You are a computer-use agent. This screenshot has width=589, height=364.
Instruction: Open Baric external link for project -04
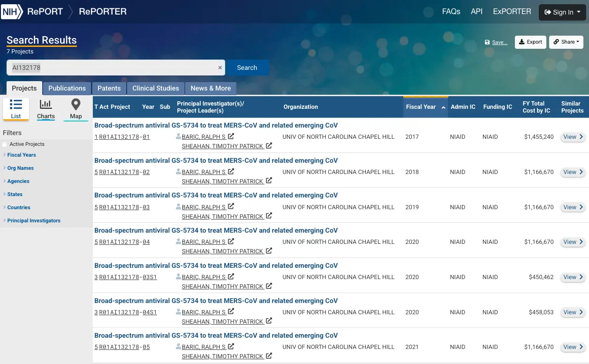231,242
